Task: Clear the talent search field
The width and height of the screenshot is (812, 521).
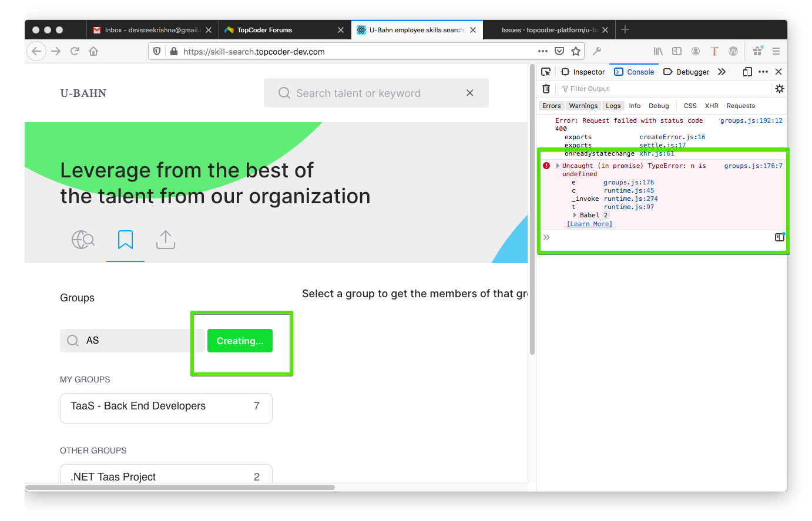Action: pyautogui.click(x=469, y=93)
